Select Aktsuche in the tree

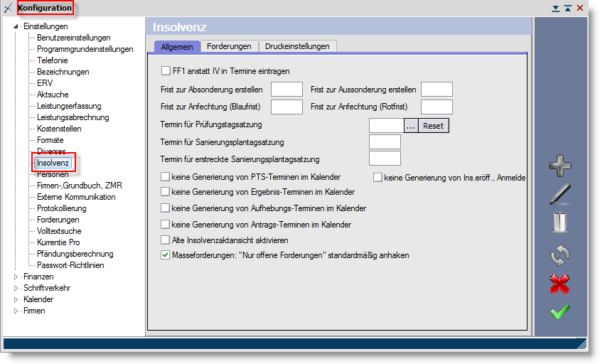(x=53, y=95)
